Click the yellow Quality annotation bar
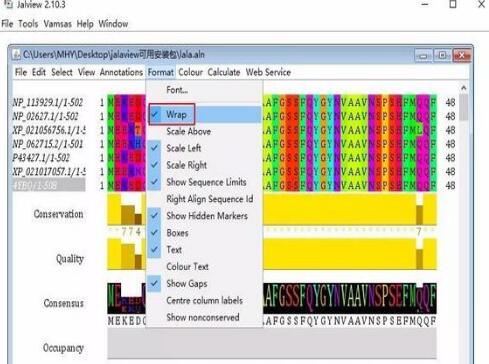The height and width of the screenshot is (364, 489). coord(350,254)
